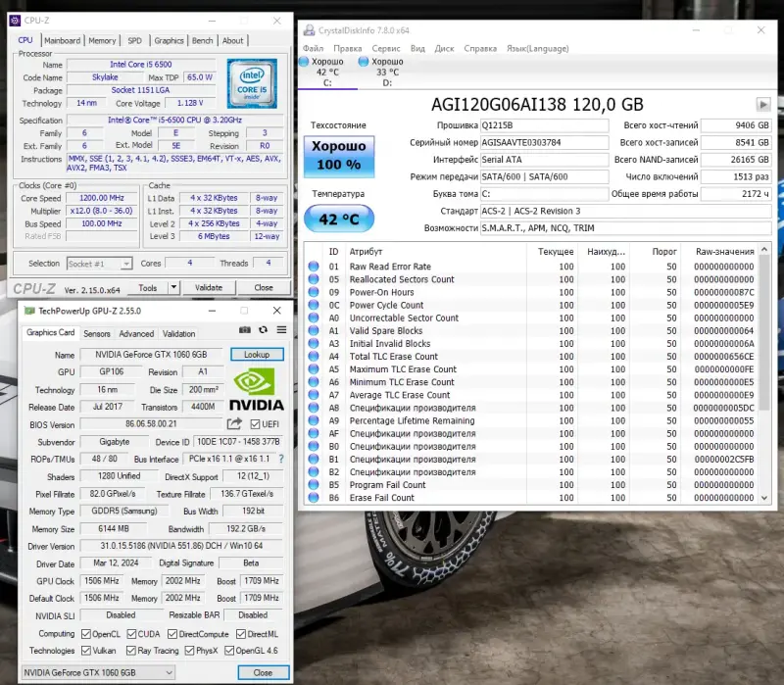Switch to CPU-Z Memory tab

102,40
